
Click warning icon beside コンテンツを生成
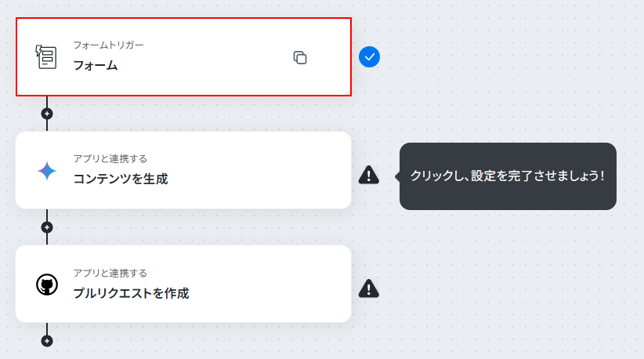pyautogui.click(x=369, y=175)
